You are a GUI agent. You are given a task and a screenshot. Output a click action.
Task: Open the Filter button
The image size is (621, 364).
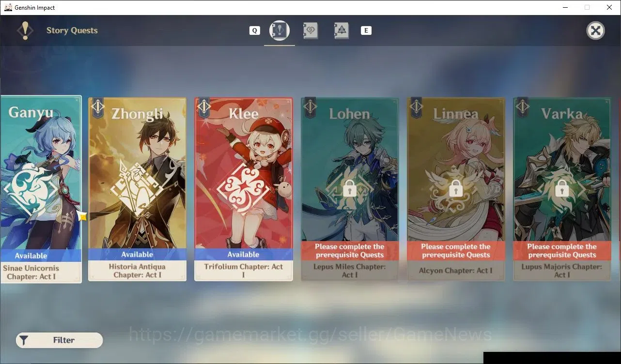(x=60, y=340)
